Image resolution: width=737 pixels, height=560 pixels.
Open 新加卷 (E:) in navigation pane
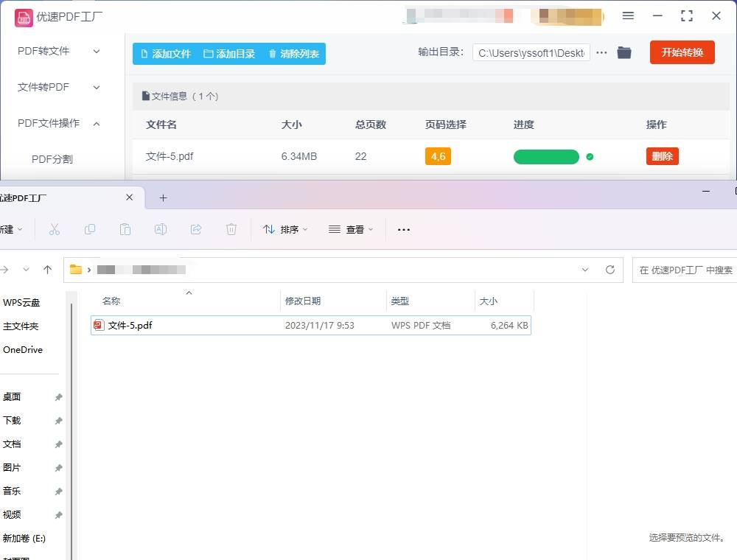pos(24,539)
